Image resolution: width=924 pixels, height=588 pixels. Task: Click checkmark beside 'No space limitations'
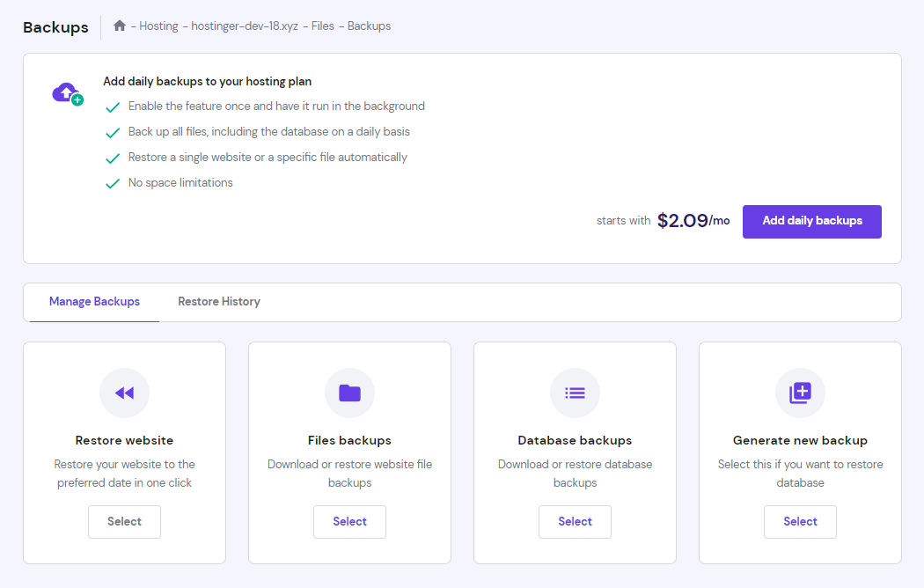tap(113, 184)
